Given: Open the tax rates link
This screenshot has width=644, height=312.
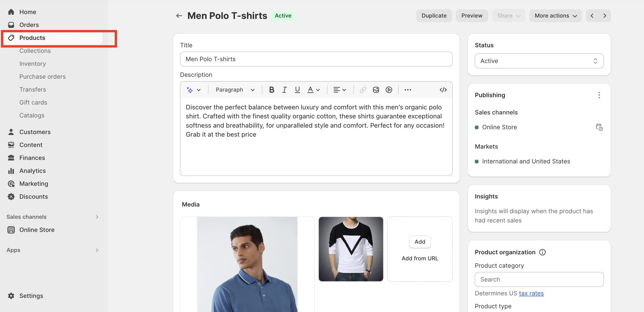Looking at the screenshot, I should pyautogui.click(x=531, y=293).
